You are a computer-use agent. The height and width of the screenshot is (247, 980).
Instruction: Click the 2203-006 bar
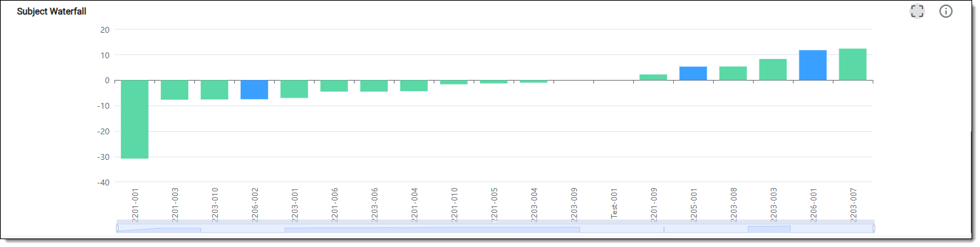click(374, 86)
